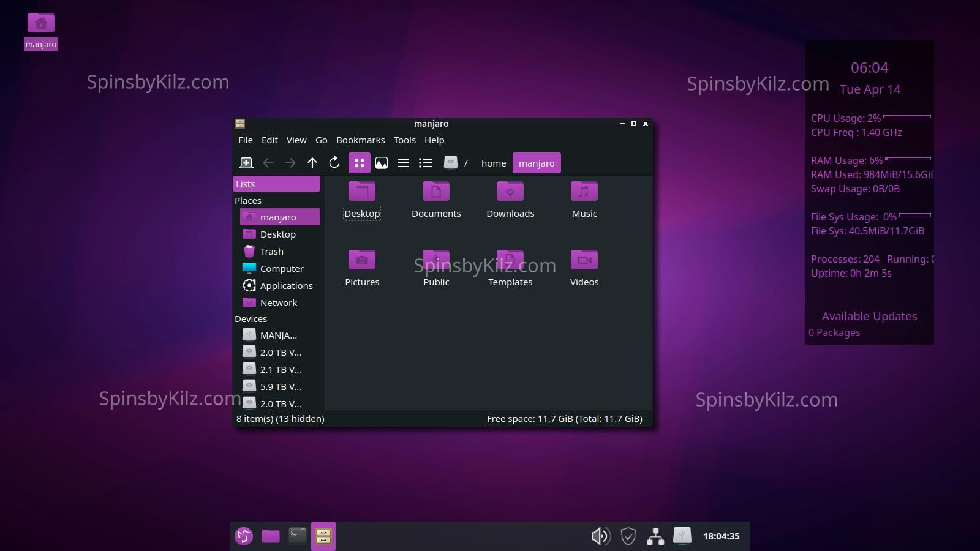Open Applications in the sidebar
This screenshot has height=551, width=980.
click(286, 286)
